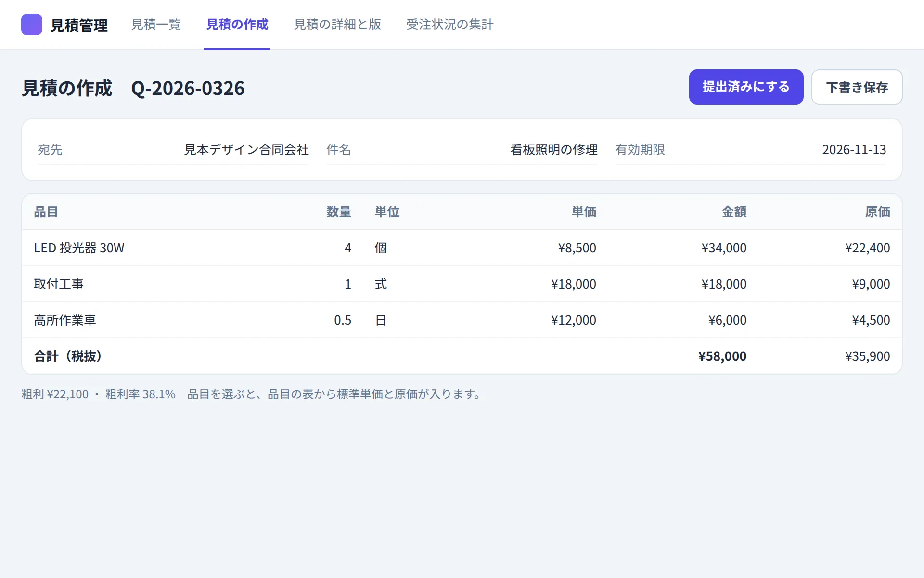The image size is (924, 578).
Task: Click unit 個 in LED 投光器 row
Action: click(381, 248)
